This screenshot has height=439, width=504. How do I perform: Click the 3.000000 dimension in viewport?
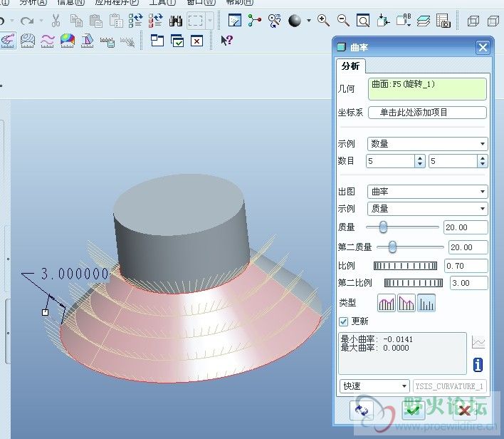click(x=75, y=274)
